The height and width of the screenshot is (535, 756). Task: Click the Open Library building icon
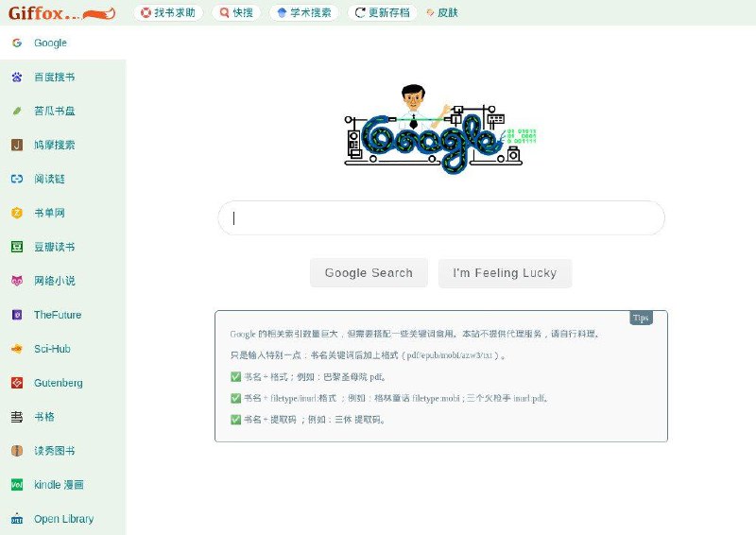pyautogui.click(x=17, y=519)
